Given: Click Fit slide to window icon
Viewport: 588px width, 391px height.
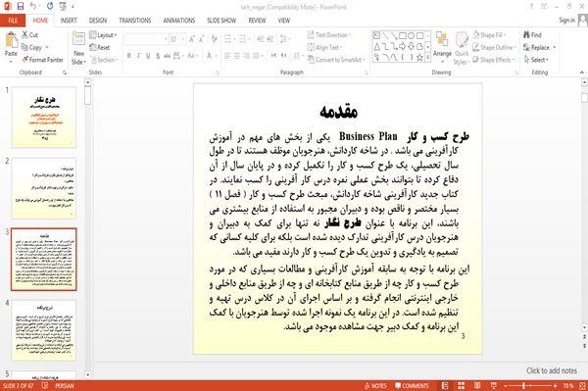Looking at the screenshot, I should 582,386.
